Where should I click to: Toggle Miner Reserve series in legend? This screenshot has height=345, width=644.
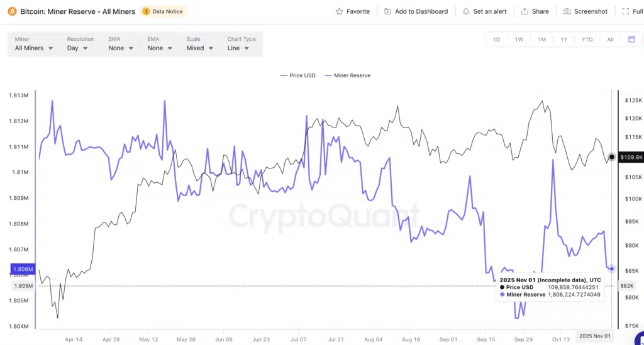pos(347,75)
